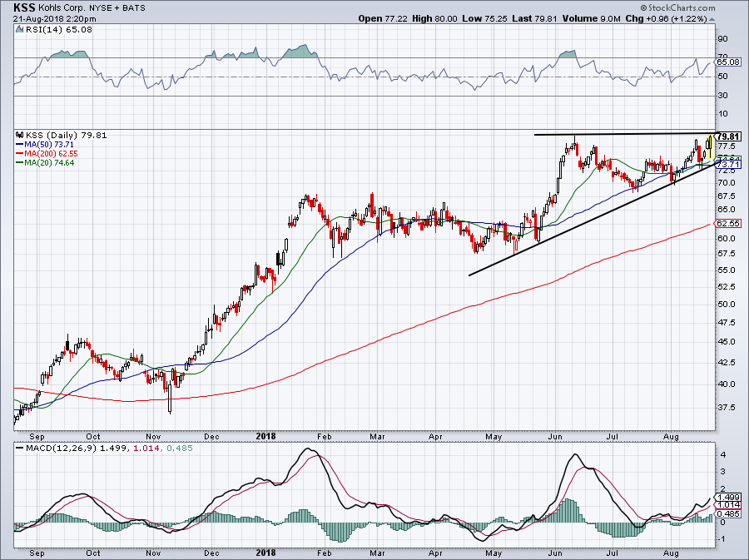Click the 'Jun' label under MACD panel
This screenshot has width=749, height=560.
pos(555,553)
